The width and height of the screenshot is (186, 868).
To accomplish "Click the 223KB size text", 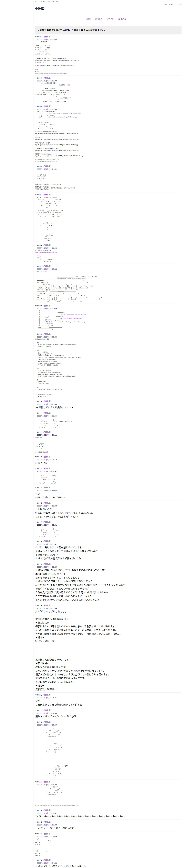I will [179, 4].
